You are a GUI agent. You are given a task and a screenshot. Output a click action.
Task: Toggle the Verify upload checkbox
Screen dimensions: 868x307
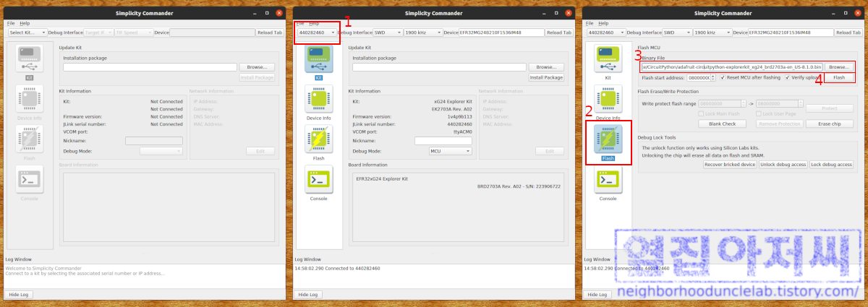coord(788,77)
